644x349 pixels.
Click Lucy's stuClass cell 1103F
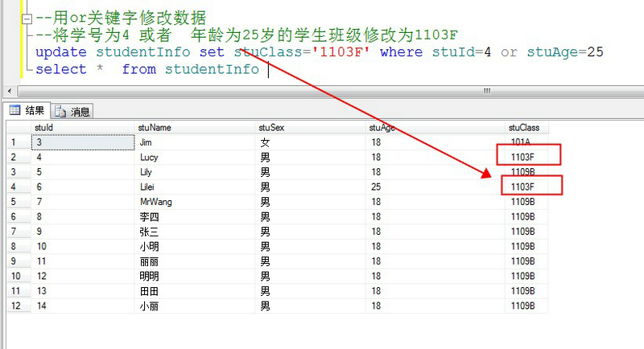pos(526,157)
